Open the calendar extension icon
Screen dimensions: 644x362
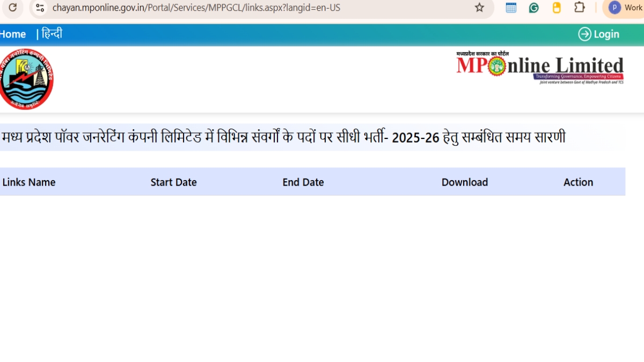pyautogui.click(x=511, y=8)
